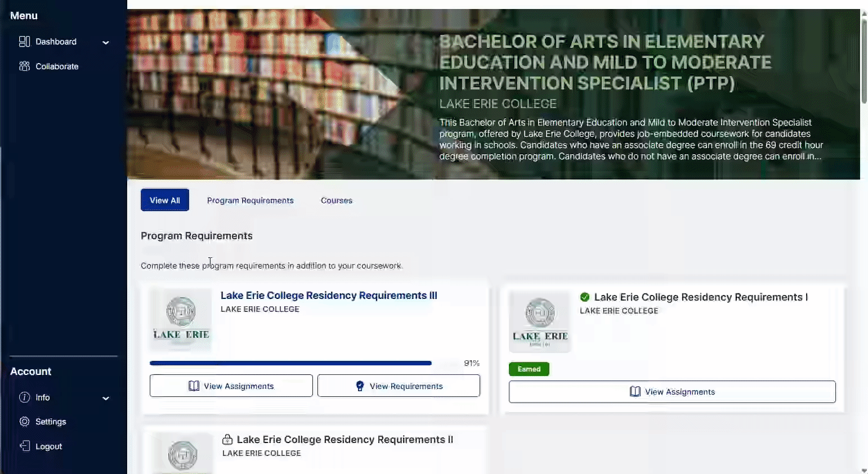Screen dimensions: 868x474
Task: Click the green earned checkmark icon
Action: click(x=585, y=297)
